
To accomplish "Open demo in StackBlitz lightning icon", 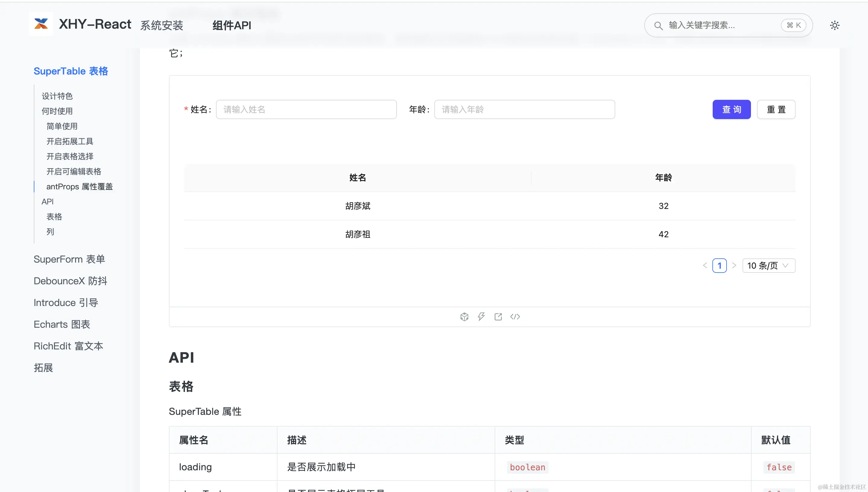I will coord(481,317).
